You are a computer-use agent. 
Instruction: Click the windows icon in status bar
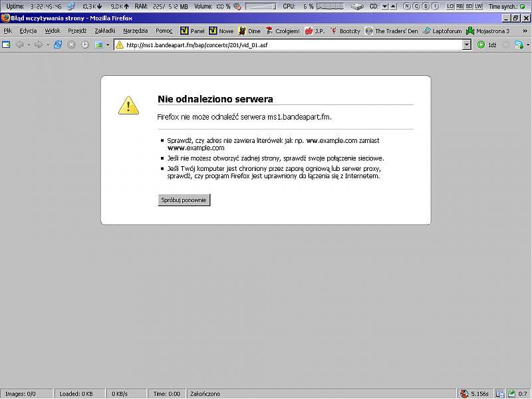500,394
